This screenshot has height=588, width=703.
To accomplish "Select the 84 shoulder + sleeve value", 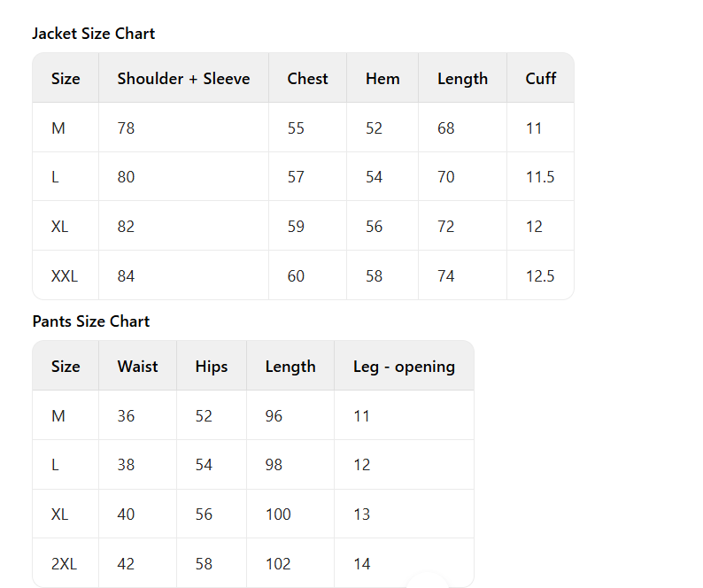I will [127, 276].
